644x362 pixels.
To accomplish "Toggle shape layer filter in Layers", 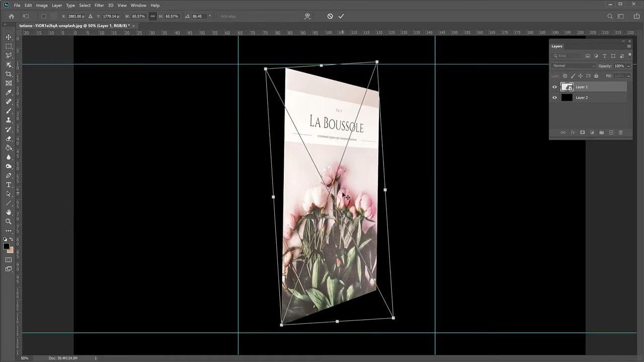I will click(613, 56).
